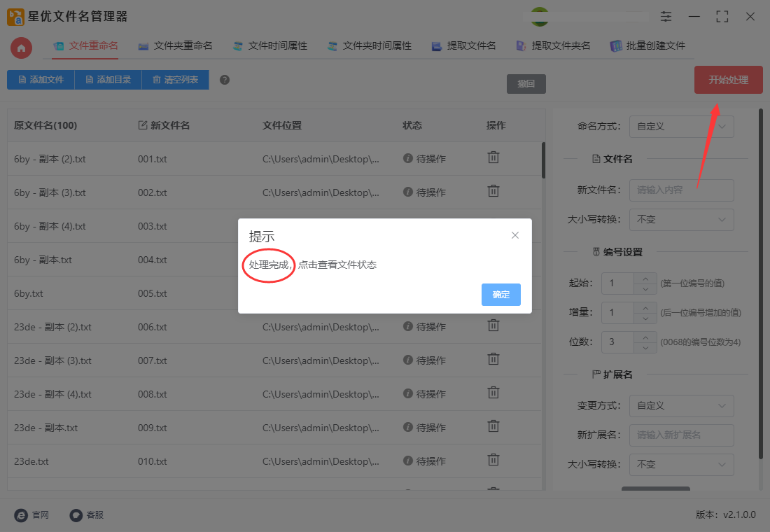The height and width of the screenshot is (532, 770).
Task: Open the help question mark icon
Action: [224, 79]
